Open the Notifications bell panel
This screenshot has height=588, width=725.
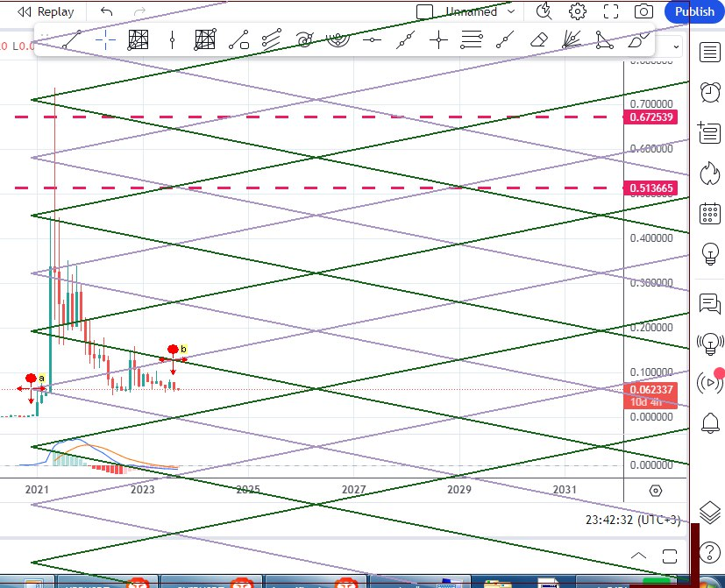pos(710,423)
